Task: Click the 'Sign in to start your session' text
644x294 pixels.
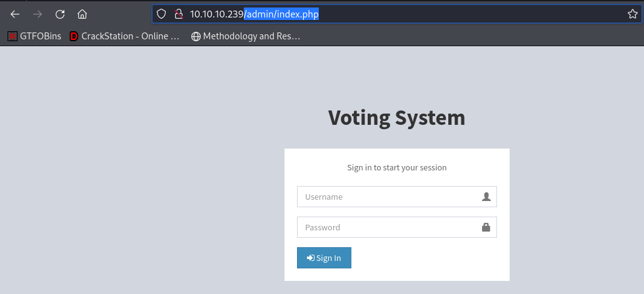Action: 397,167
